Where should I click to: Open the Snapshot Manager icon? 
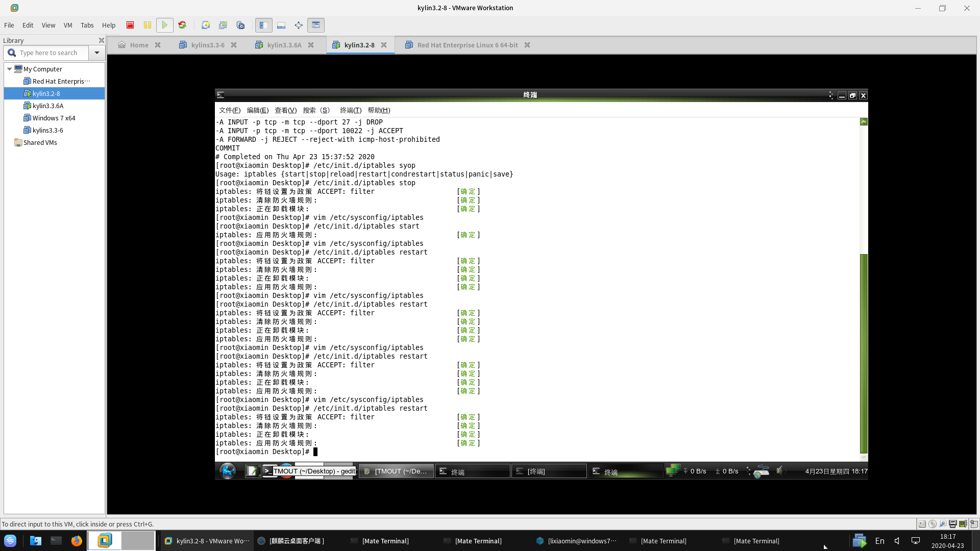(x=240, y=25)
